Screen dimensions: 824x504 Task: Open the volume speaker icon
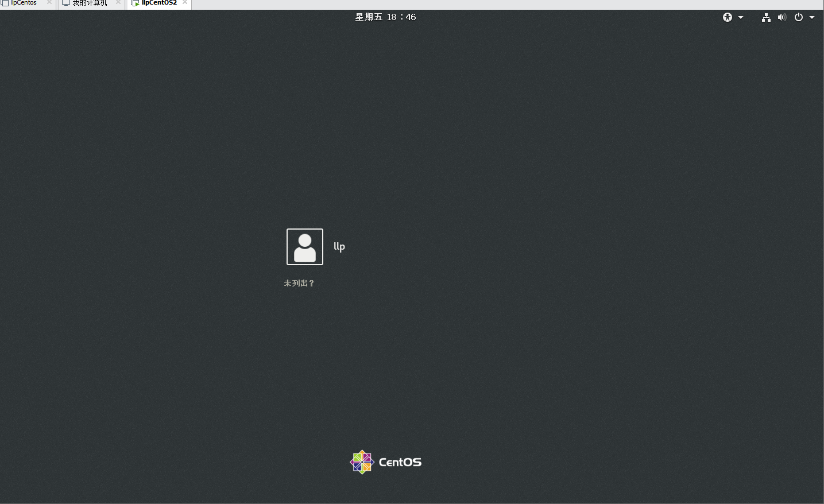pyautogui.click(x=782, y=17)
